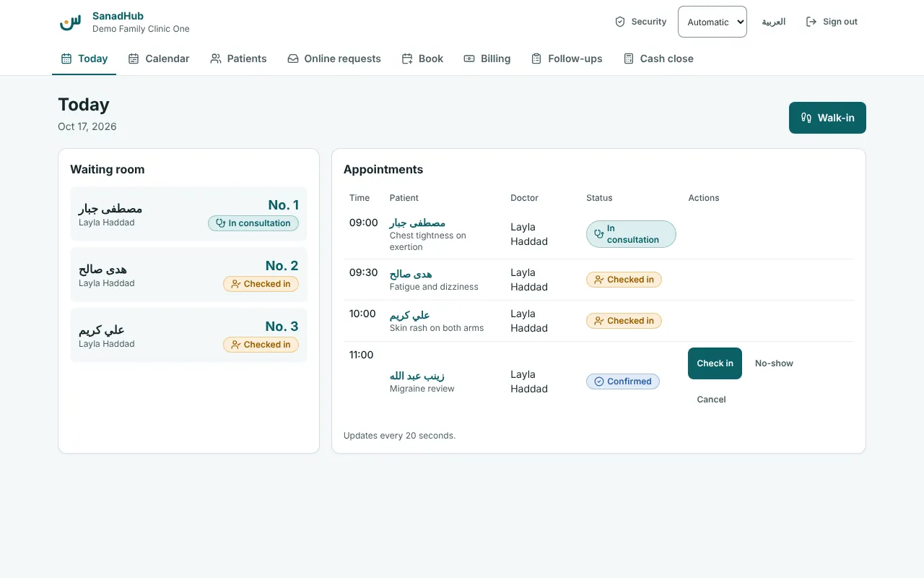924x578 pixels.
Task: Add a Walk-in patient
Action: pos(827,118)
